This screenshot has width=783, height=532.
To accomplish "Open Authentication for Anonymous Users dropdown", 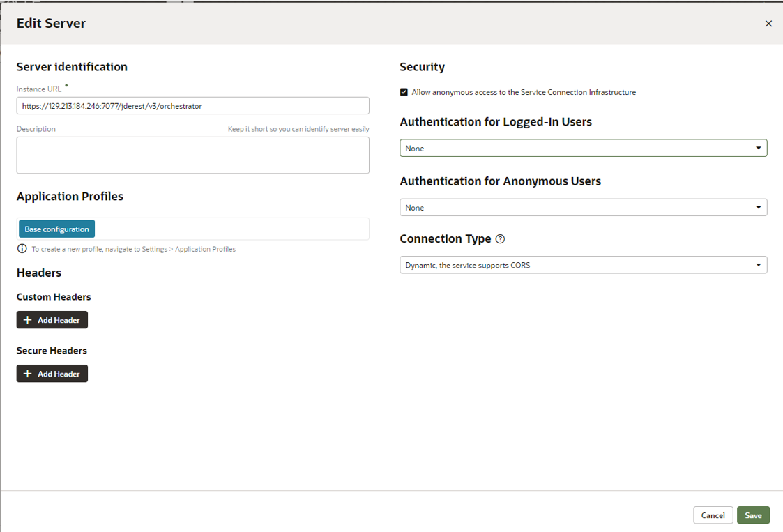I will click(584, 207).
